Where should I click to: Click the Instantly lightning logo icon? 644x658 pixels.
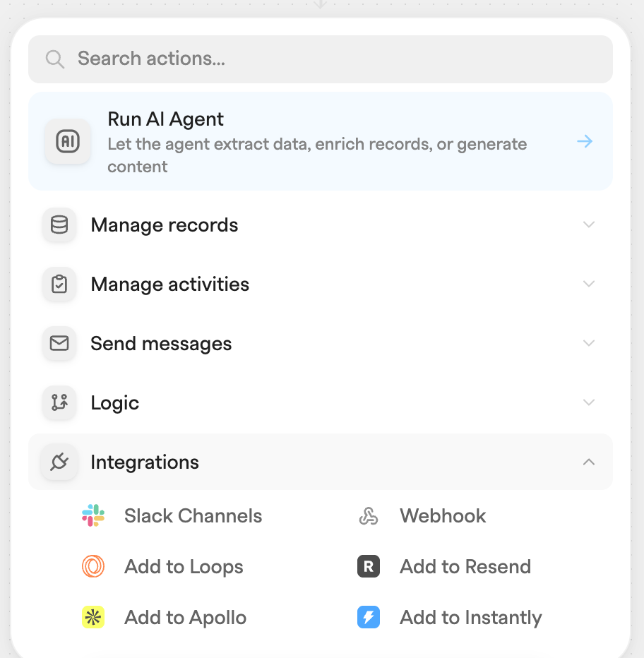pos(369,617)
